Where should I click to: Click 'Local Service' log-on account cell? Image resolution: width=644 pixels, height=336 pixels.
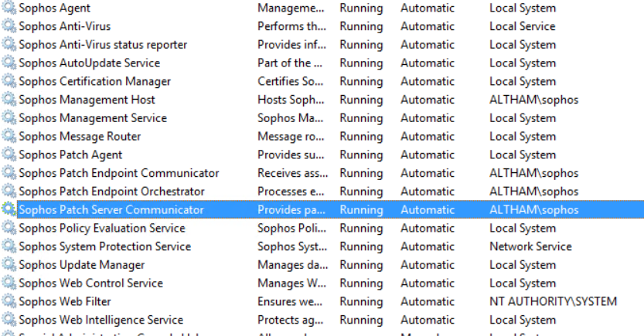(x=523, y=26)
